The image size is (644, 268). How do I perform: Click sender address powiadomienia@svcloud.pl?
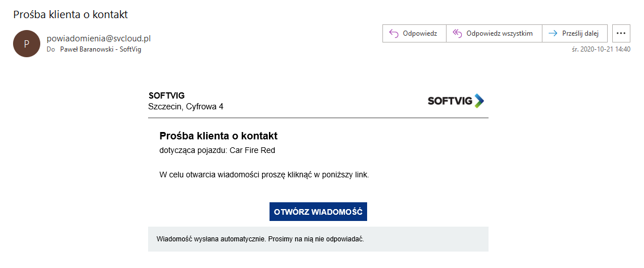pyautogui.click(x=98, y=39)
